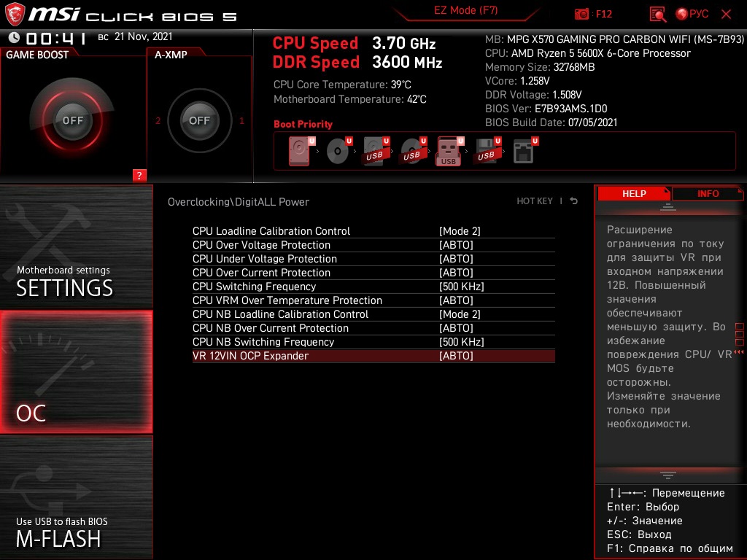Click the Overclocking\DigitALL Power breadcrumb

239,202
